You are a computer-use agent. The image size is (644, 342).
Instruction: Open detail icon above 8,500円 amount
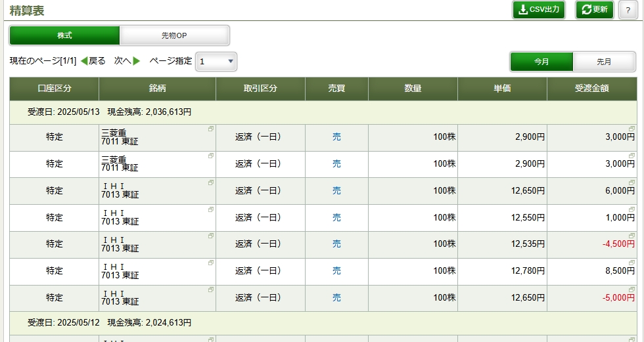(632, 263)
